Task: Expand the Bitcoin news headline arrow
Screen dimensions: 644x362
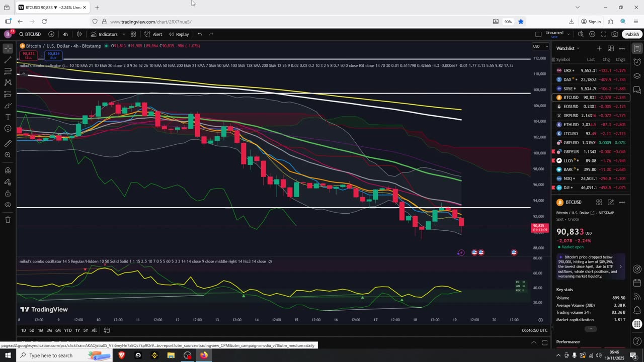Action: (620, 266)
